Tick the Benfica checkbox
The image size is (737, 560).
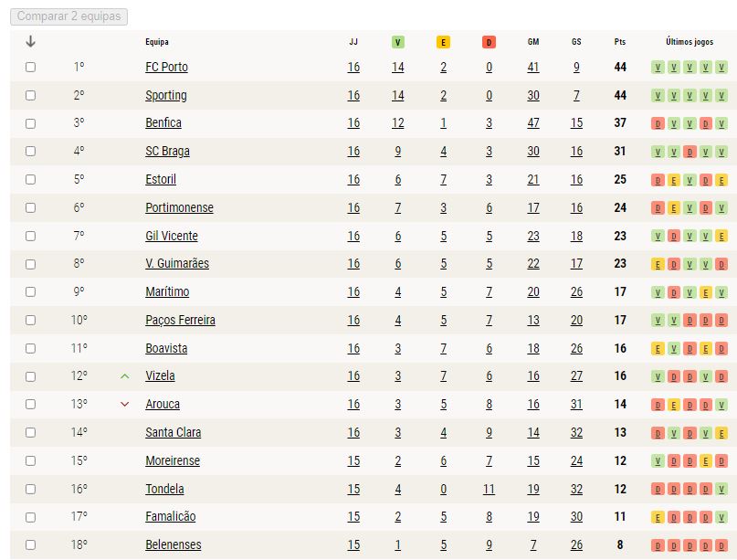point(30,123)
